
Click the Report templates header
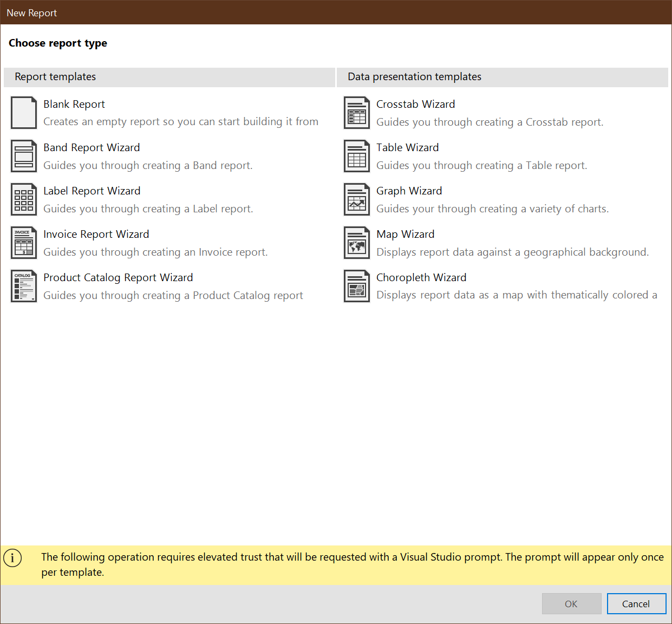coord(55,77)
